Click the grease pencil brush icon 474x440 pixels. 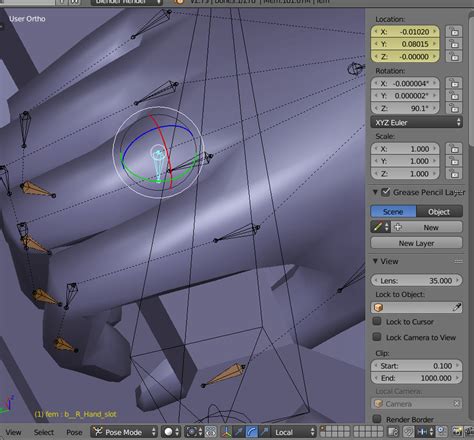pos(377,227)
